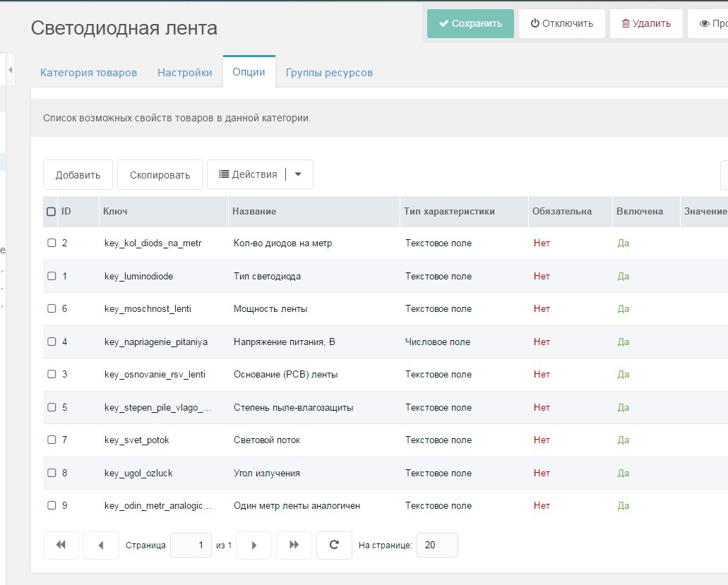Go to the previous page
This screenshot has width=728, height=585.
pos(101,545)
